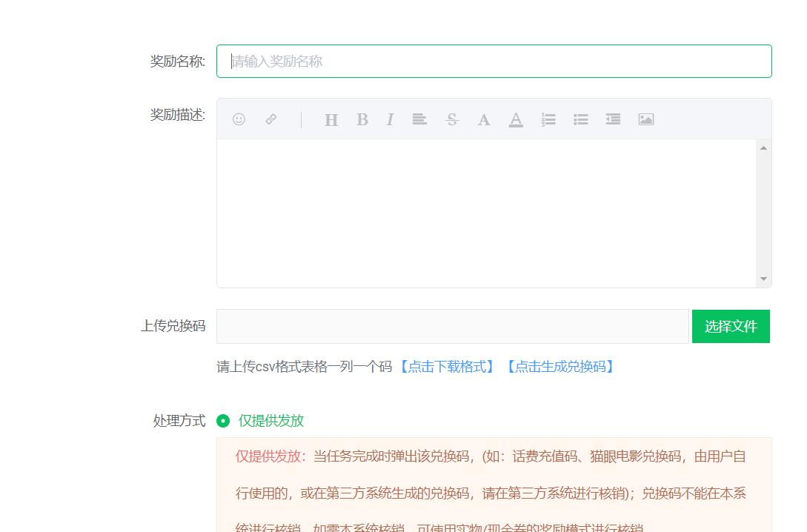Open the text alignment option
The image size is (807, 532).
(x=419, y=119)
